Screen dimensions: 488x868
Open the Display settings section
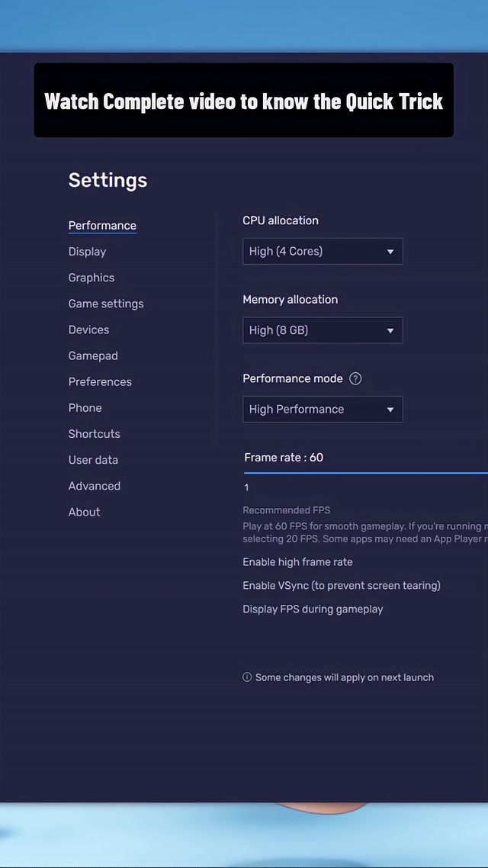pos(87,252)
